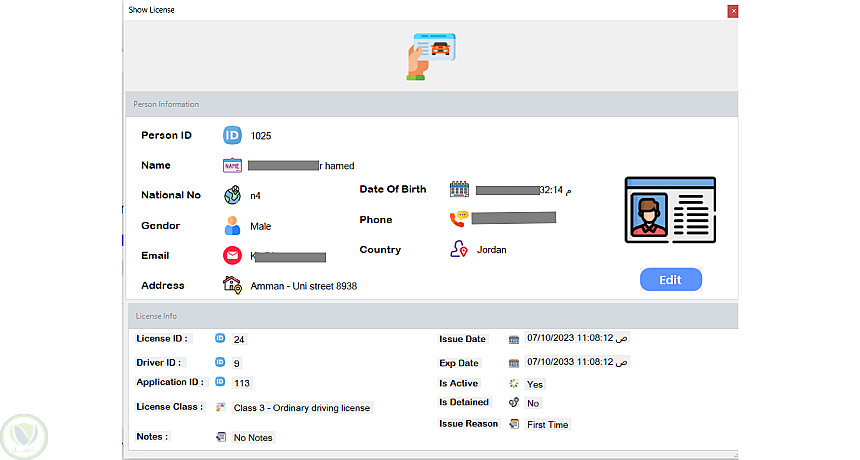Close the Show License window
860x460 pixels.
pos(732,11)
